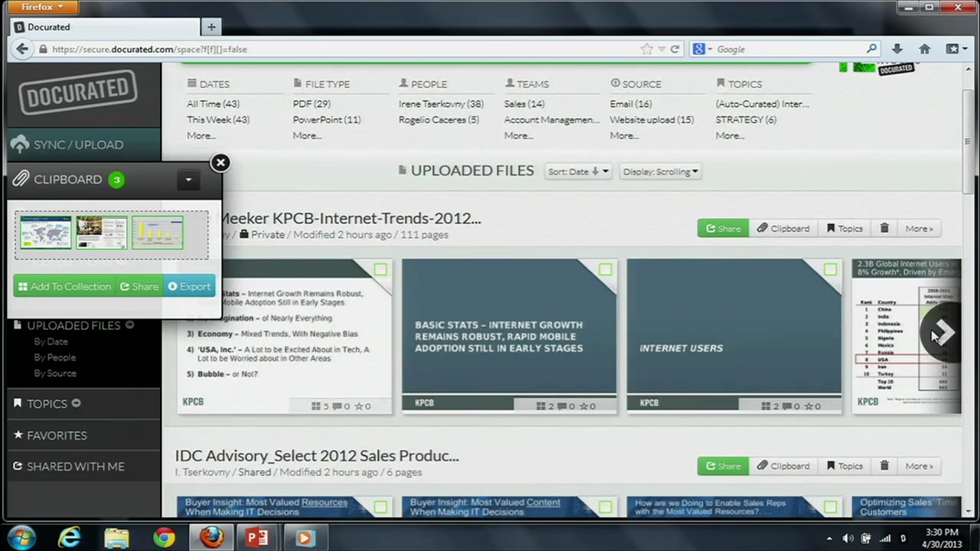This screenshot has width=980, height=551.
Task: Select the third clipboard chart thumbnail
Action: click(158, 233)
